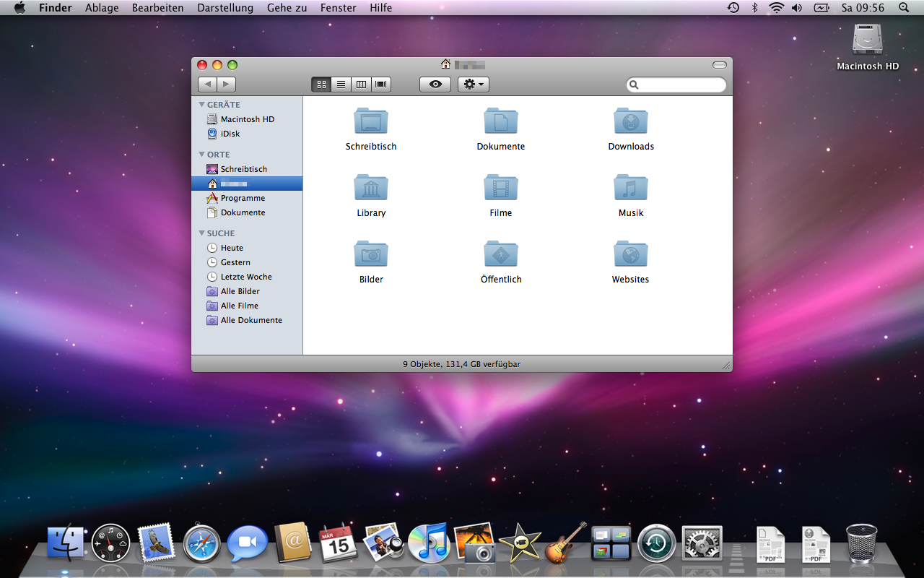Open the gear action dropdown menu

point(474,85)
